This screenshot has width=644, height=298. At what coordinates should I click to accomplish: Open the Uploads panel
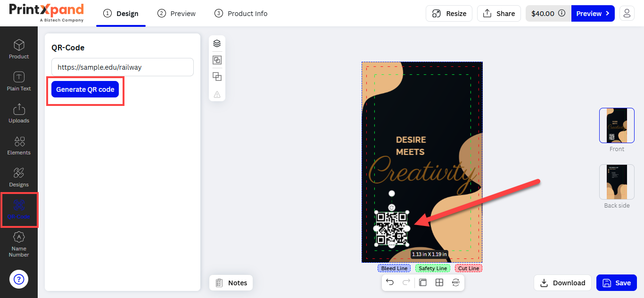[19, 113]
